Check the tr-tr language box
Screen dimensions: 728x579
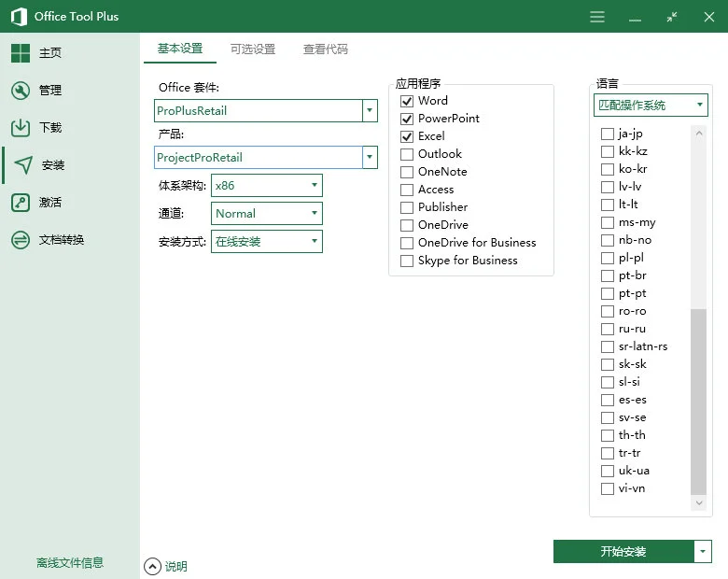point(608,453)
